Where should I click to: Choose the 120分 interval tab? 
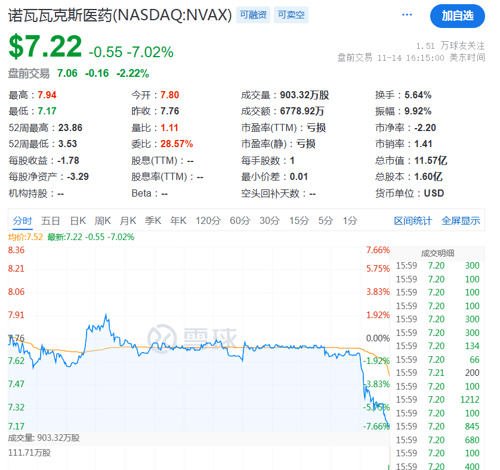208,221
